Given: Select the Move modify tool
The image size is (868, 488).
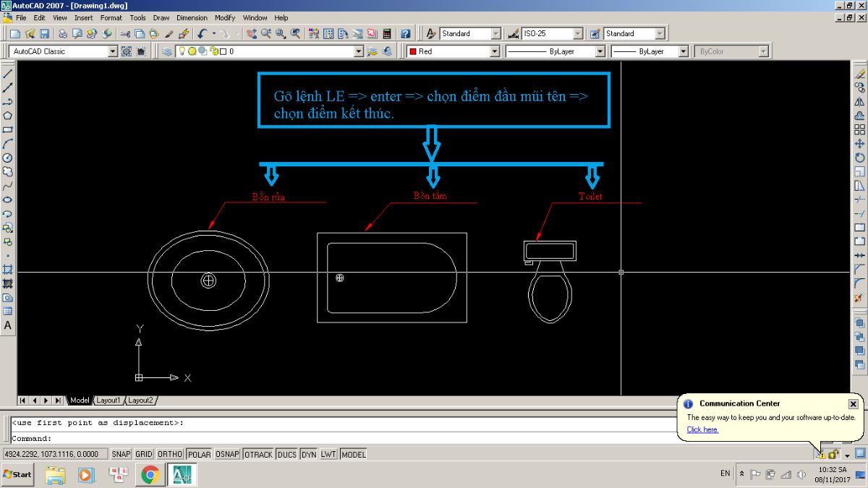Looking at the screenshot, I should click(859, 144).
